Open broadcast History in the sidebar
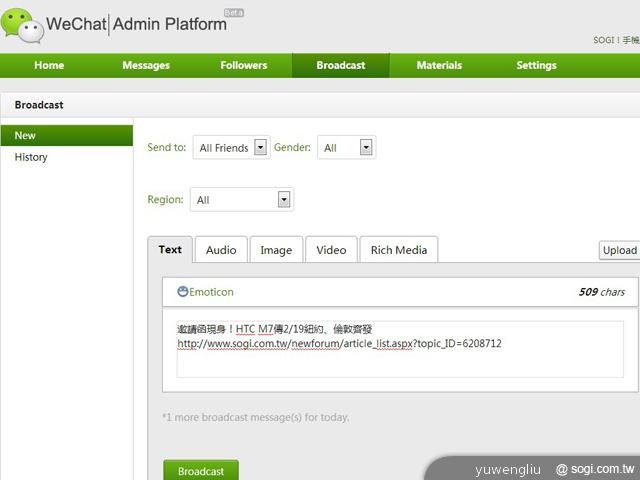 coord(31,157)
